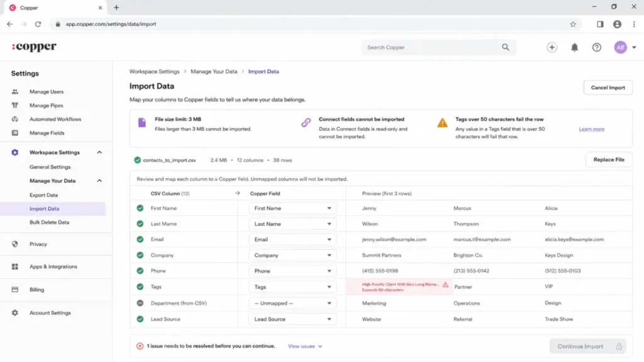
Task: Open General Settings in sidebar
Action: click(x=50, y=167)
